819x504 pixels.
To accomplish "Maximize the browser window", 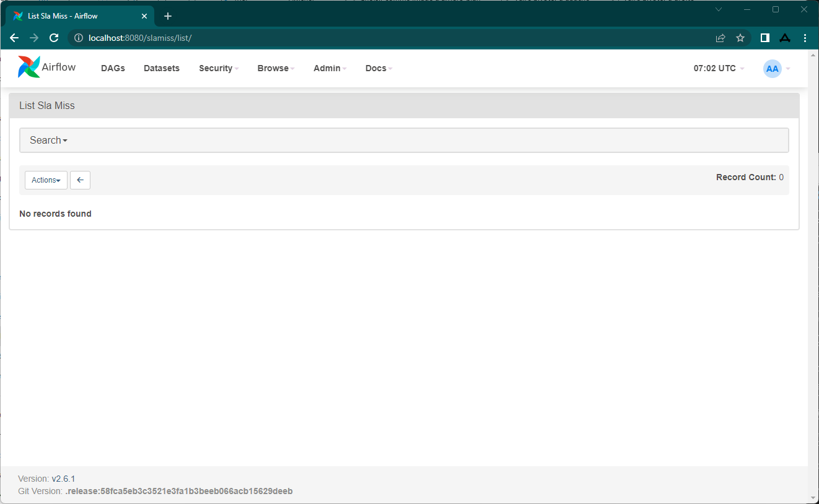I will coord(776,9).
